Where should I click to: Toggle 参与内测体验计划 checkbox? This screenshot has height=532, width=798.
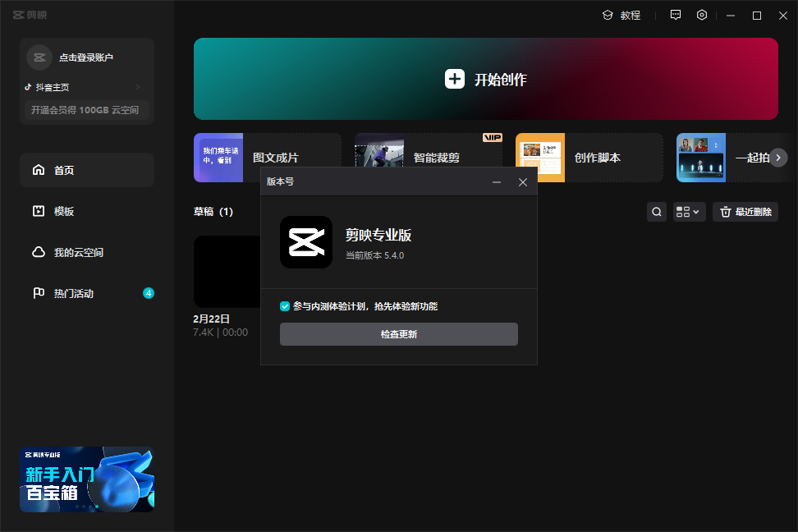285,306
